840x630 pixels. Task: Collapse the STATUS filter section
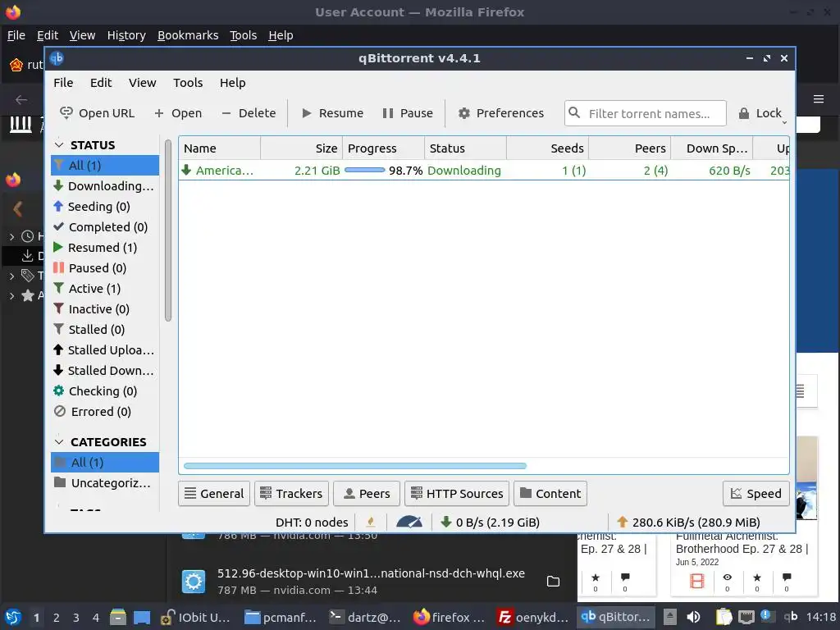(x=59, y=145)
